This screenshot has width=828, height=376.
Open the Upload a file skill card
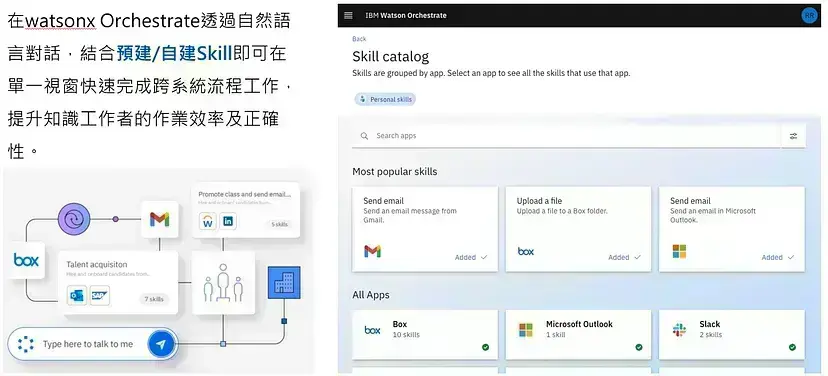pyautogui.click(x=578, y=229)
